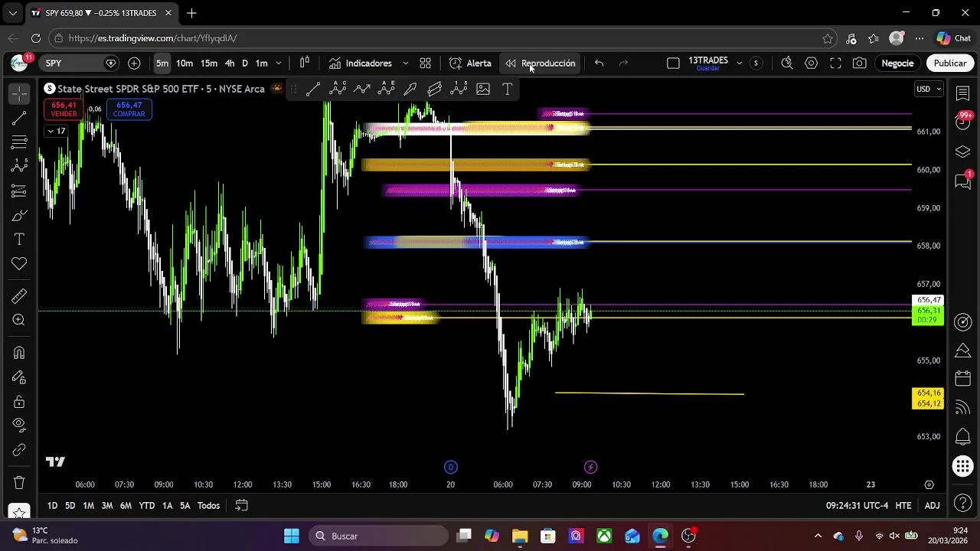The image size is (980, 551).
Task: Hide all drawings with the eye icon
Action: point(19,425)
